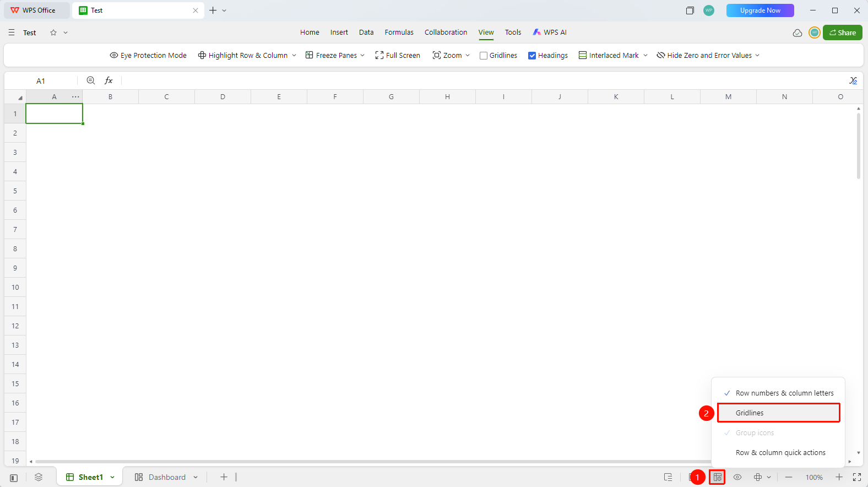Viewport: 868px width, 487px height.
Task: Open the sidebar panel icon at bottom left
Action: 14,478
